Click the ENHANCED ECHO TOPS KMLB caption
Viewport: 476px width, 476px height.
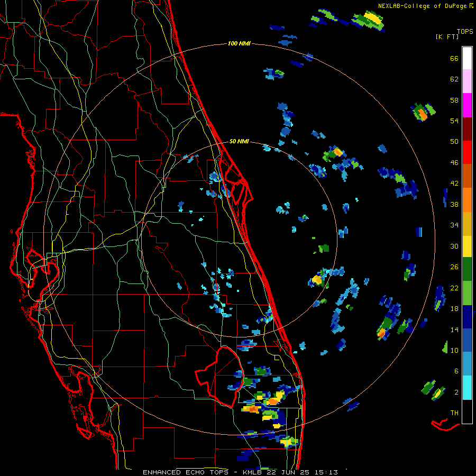point(240,472)
